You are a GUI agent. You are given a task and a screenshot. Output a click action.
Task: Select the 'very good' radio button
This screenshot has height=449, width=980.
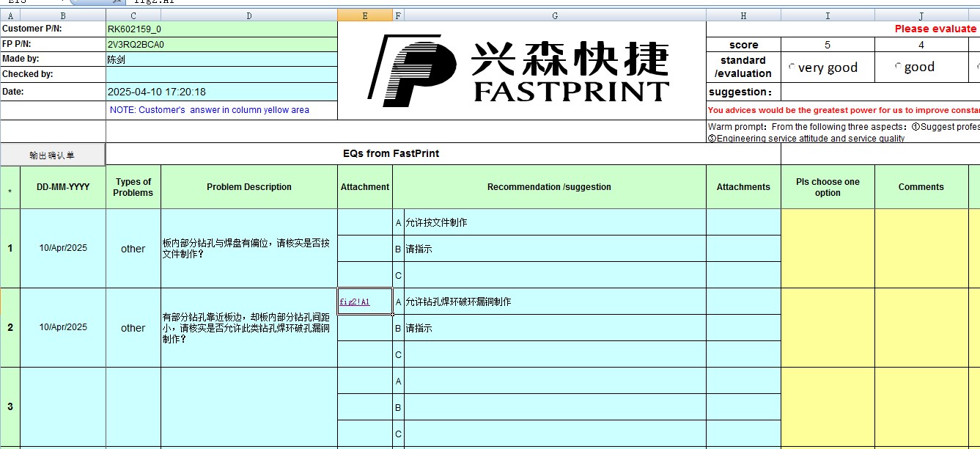(x=792, y=67)
